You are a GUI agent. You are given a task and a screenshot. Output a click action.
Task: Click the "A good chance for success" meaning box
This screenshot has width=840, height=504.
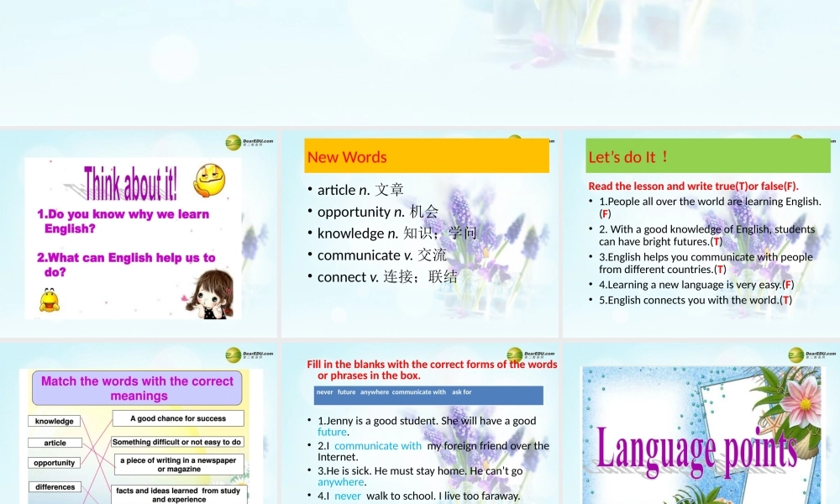178,417
